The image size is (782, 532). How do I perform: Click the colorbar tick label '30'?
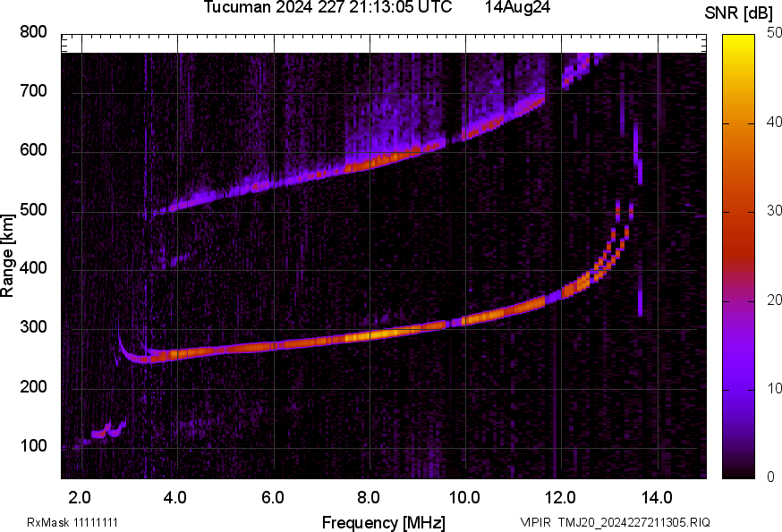click(774, 210)
